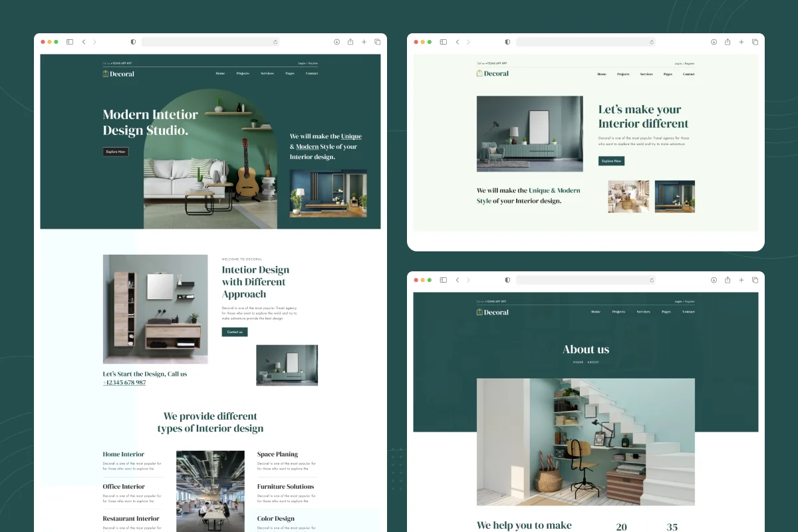Viewport: 798px width, 532px height.
Task: Click the forward arrow in light-themed Decoral window
Action: point(468,42)
